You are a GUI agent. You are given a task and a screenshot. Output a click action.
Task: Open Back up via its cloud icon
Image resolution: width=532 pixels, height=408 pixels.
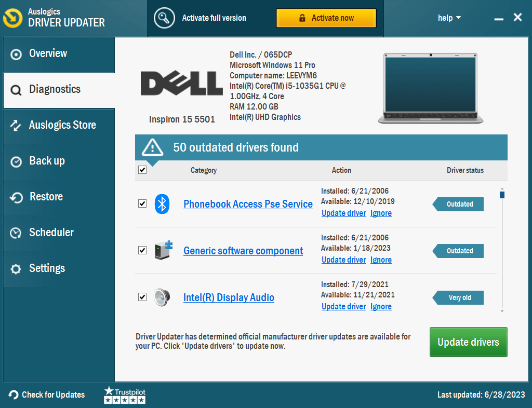coord(16,160)
